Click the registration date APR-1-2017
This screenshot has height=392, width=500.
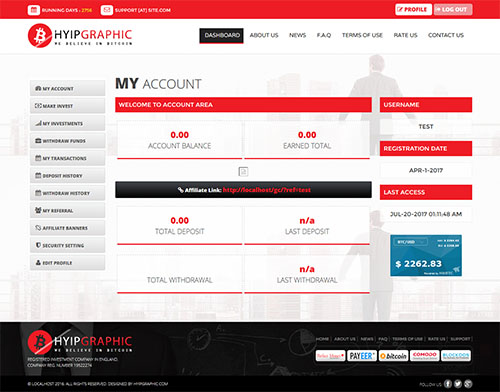[426, 170]
